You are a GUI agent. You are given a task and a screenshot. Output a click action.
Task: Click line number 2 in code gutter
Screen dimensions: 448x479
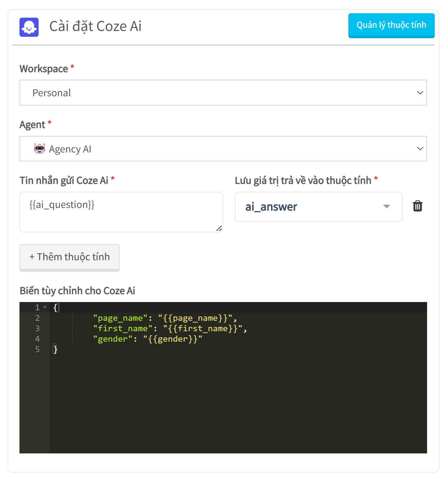37,318
